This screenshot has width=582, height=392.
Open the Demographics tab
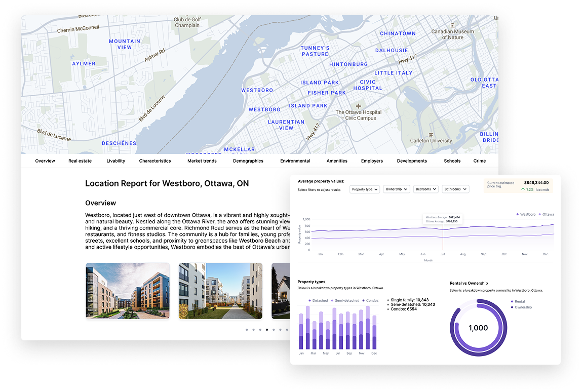248,161
